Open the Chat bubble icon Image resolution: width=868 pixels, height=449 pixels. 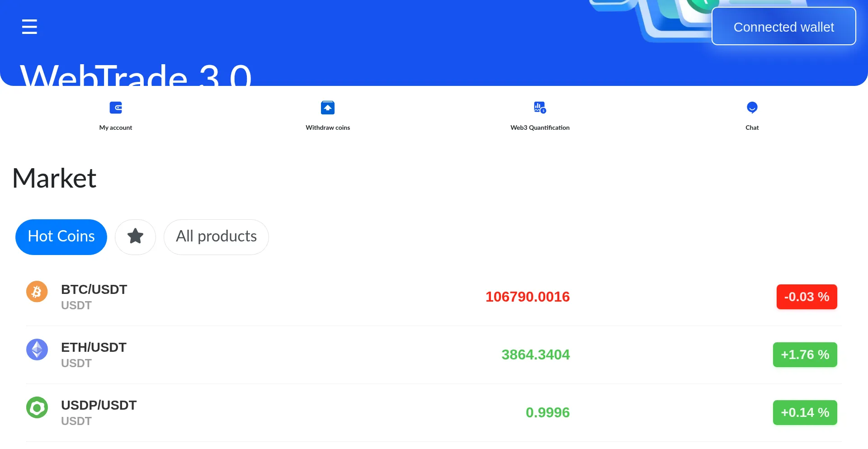752,108
